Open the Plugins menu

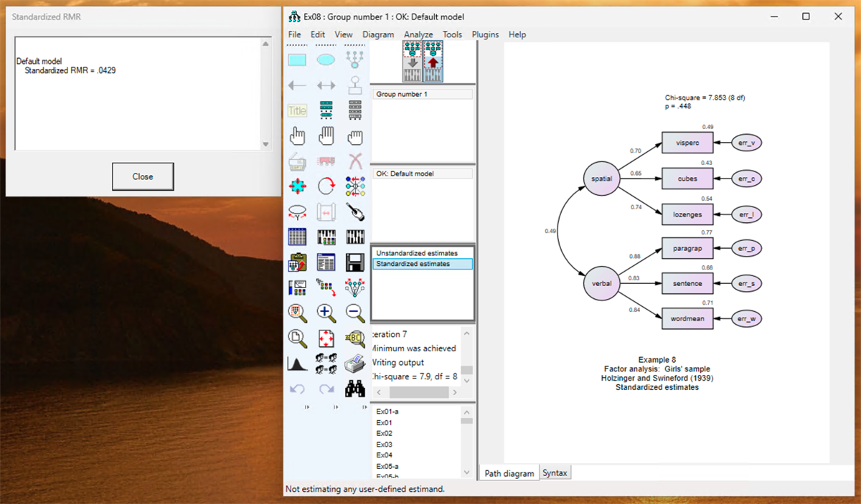pos(485,34)
